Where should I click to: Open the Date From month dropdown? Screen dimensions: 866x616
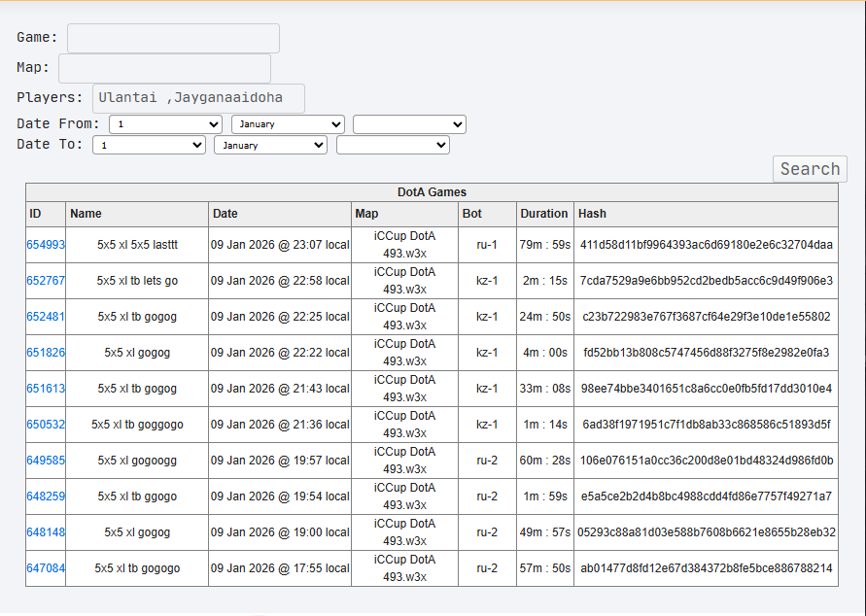click(288, 124)
